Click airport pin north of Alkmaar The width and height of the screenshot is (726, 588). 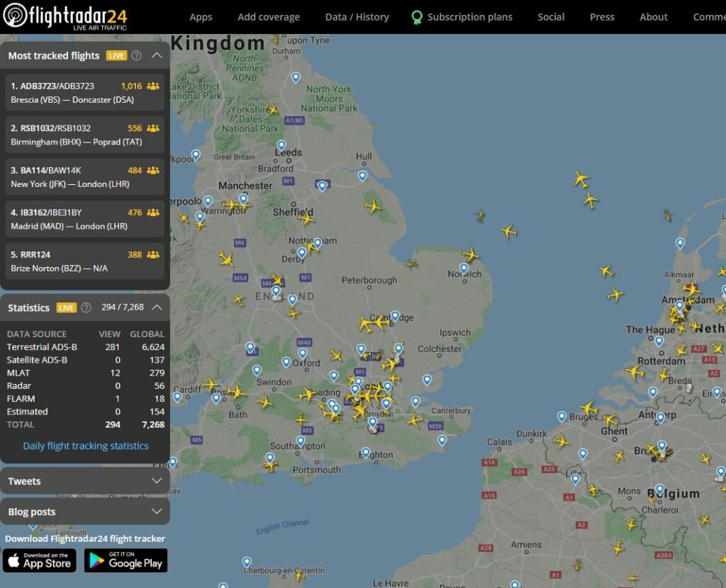[x=680, y=243]
